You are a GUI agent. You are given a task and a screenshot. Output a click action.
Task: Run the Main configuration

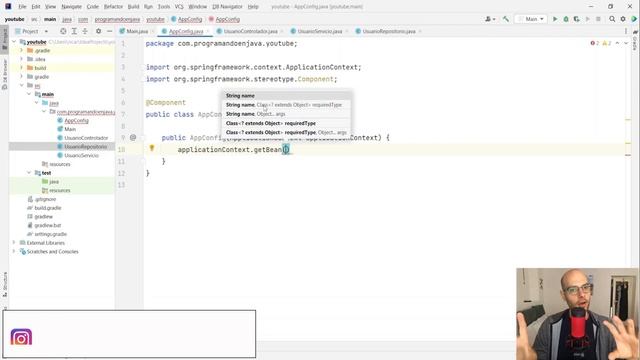pos(555,19)
